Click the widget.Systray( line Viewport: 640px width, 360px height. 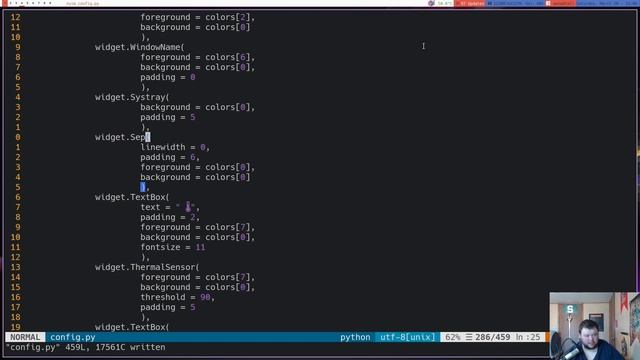pyautogui.click(x=132, y=97)
